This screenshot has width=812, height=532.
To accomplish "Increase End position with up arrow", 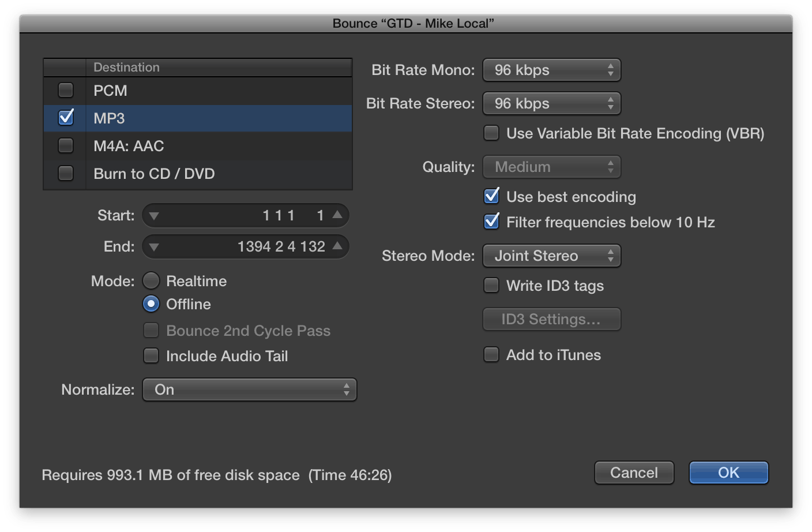I will [x=337, y=246].
